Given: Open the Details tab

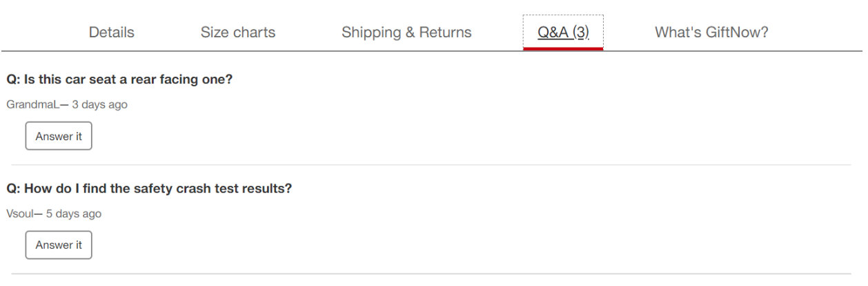Looking at the screenshot, I should [x=111, y=32].
